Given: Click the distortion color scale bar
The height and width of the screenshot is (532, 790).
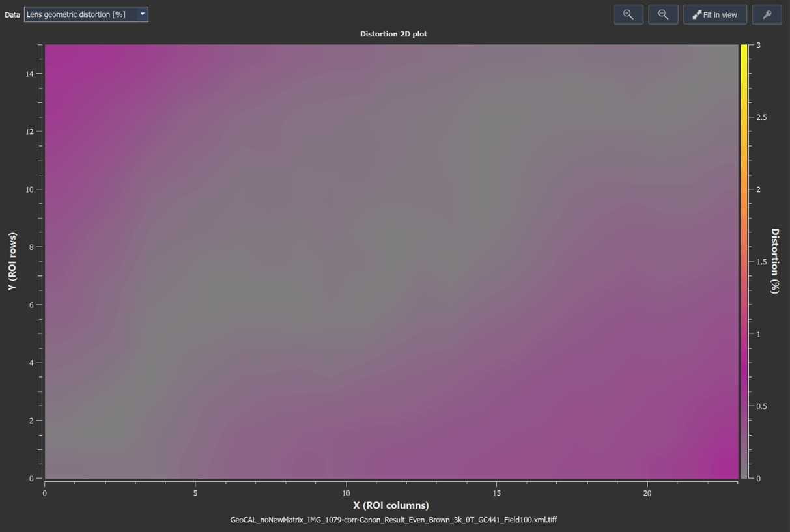Looking at the screenshot, I should click(743, 261).
